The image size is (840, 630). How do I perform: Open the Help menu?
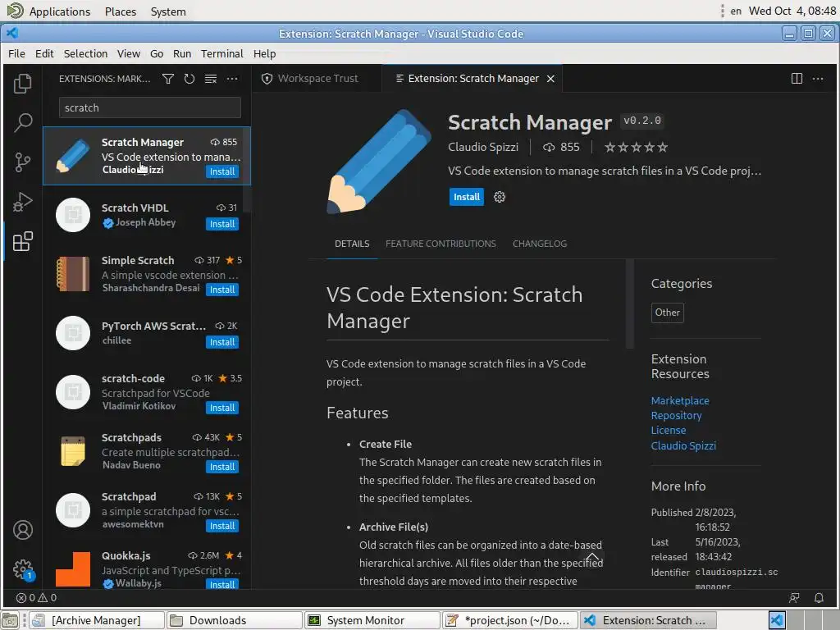click(265, 53)
